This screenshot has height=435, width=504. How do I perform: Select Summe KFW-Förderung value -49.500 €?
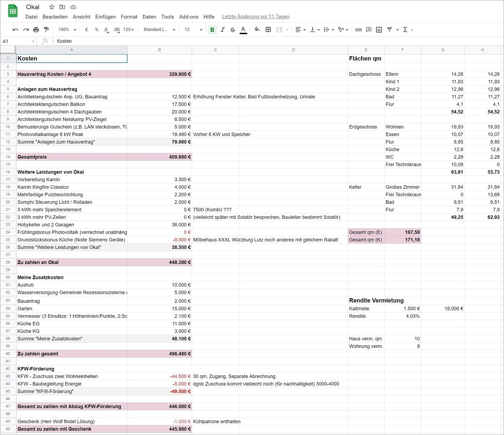[x=160, y=391]
